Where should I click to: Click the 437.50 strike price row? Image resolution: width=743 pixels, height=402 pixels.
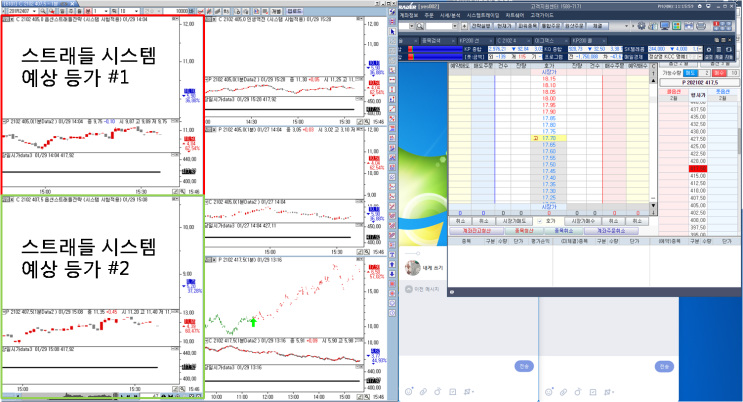698,110
